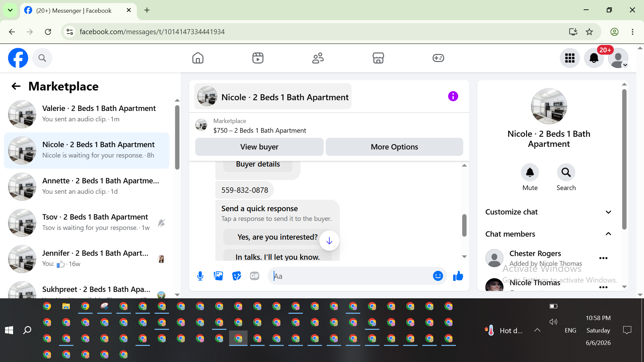644x362 pixels.
Task: Open the Chrome tab search dropdown
Action: 10,10
